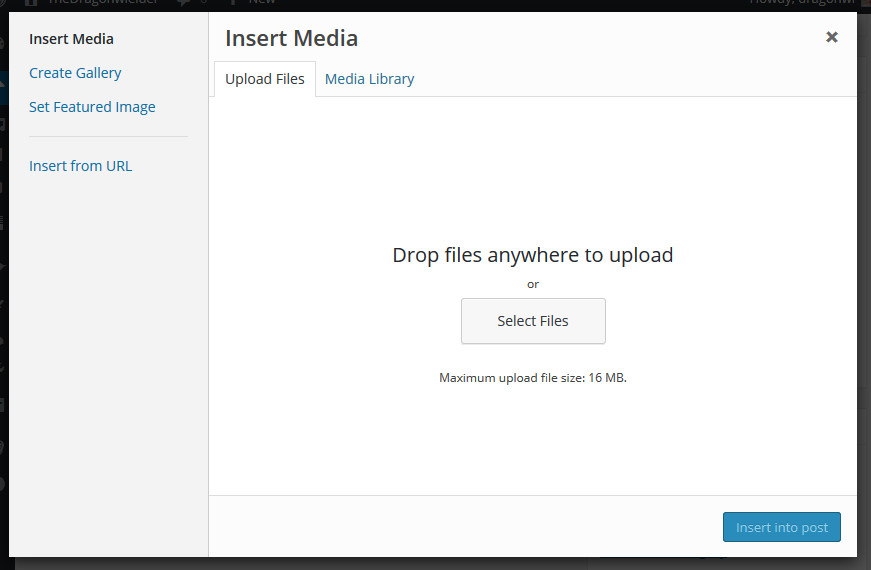Image resolution: width=871 pixels, height=570 pixels.
Task: Click the 'Drop files anywhere to upload' text
Action: coord(532,255)
